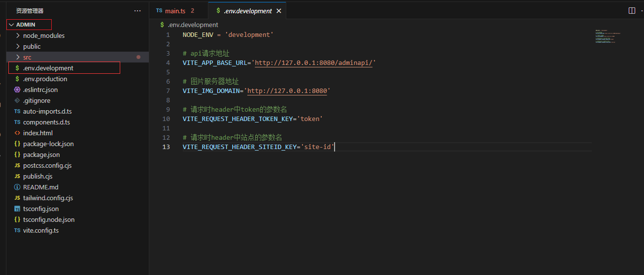The image size is (644, 275).
Task: Expand the public folder
Action: point(32,46)
